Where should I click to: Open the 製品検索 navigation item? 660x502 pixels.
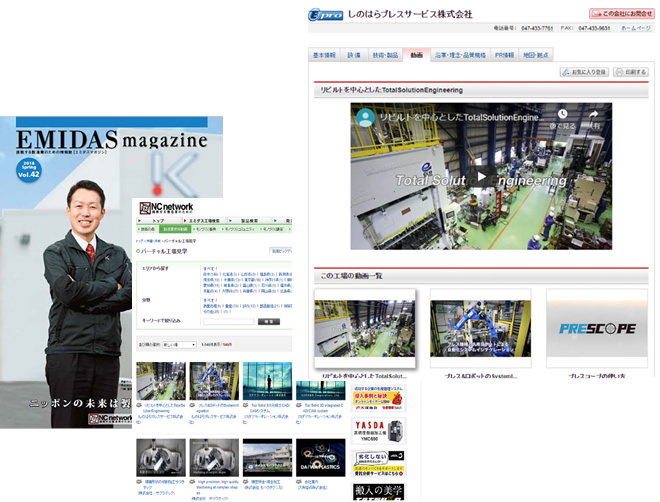249,220
